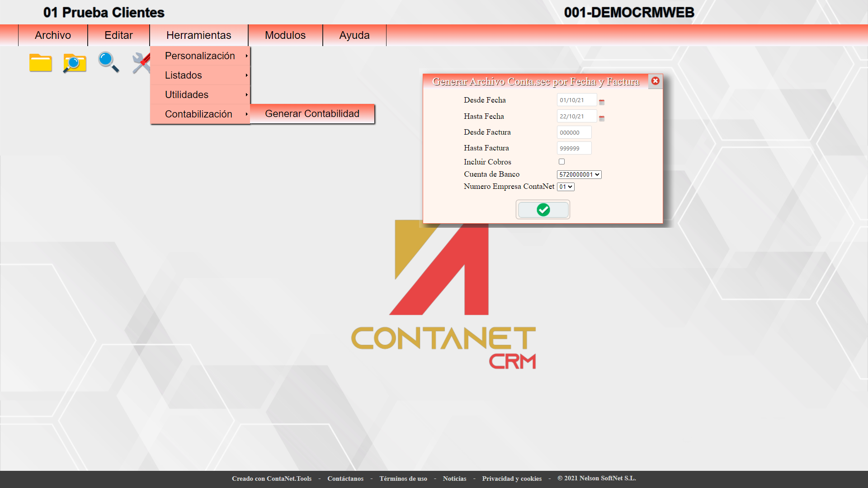Click the 01 Prueba Clientes title
Image resolution: width=868 pixels, height=488 pixels.
coord(104,13)
